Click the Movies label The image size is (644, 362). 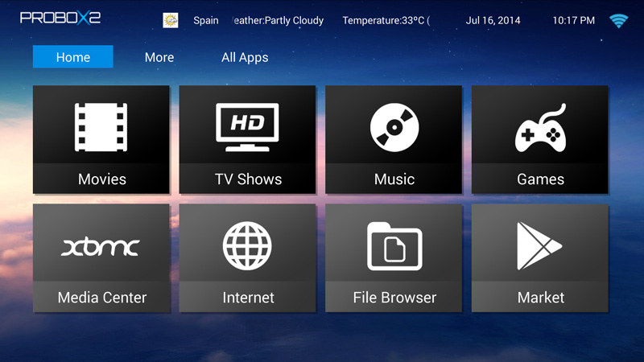pyautogui.click(x=102, y=179)
